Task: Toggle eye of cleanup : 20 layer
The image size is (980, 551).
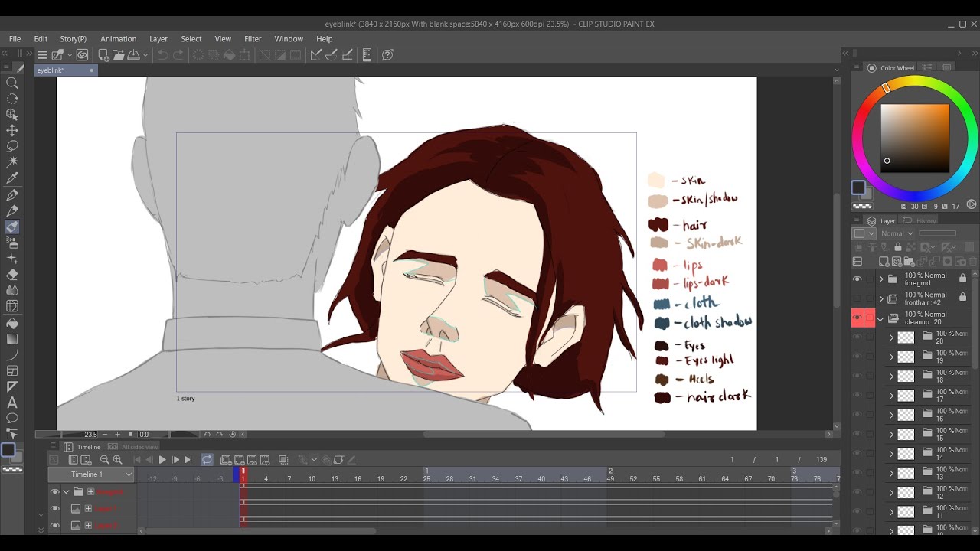Action: 857,318
